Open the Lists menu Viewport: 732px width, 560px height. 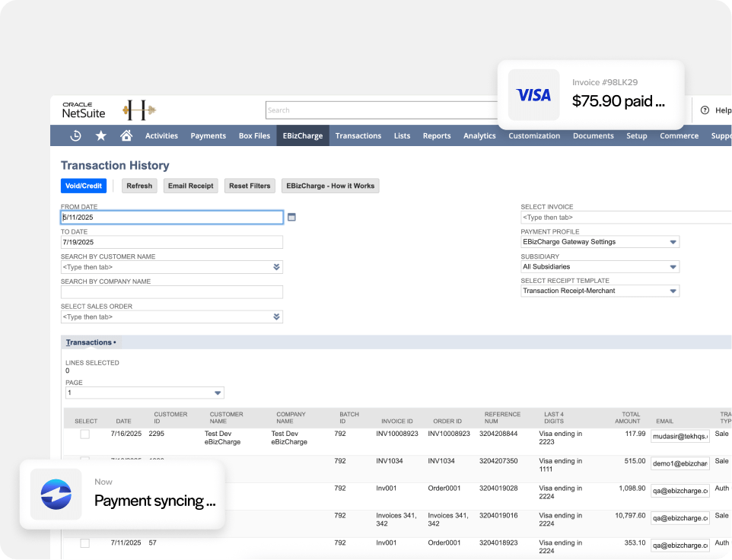402,135
